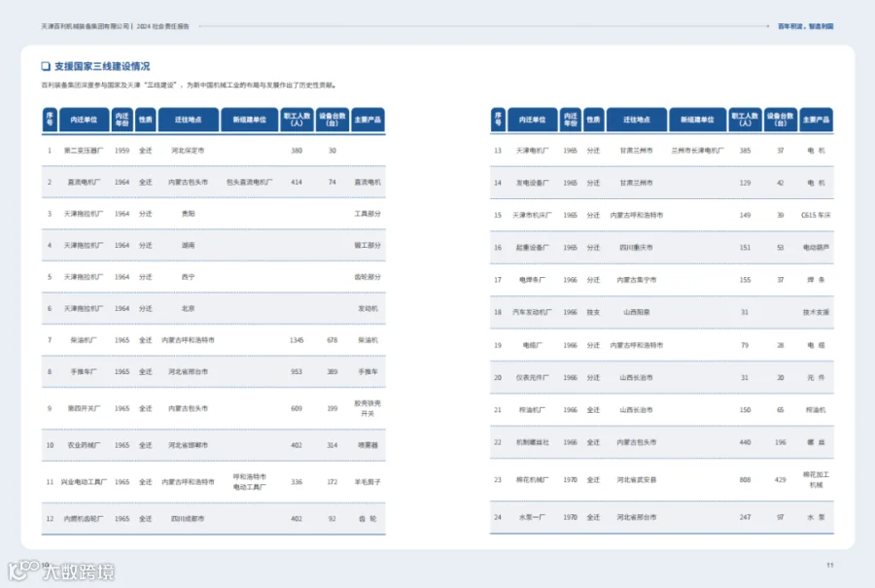Viewport: 875px width, 588px height.
Task: Click the staff count 808
Action: (x=745, y=480)
